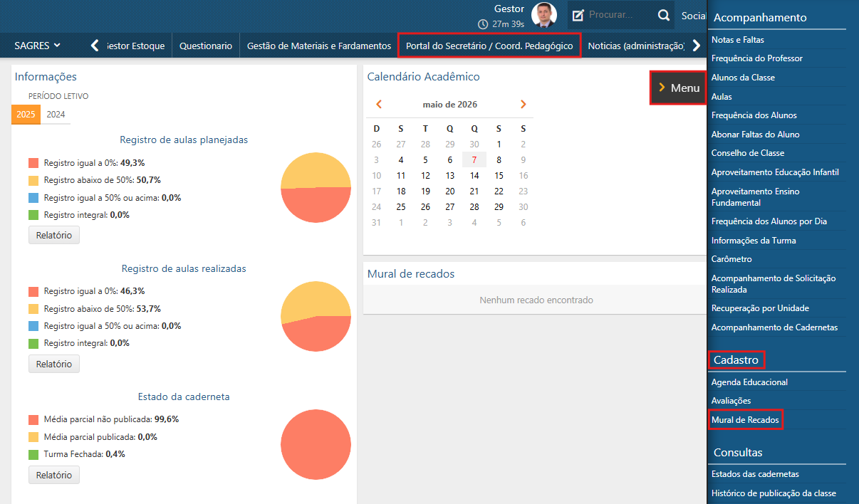Viewport: 859px width, 504px height.
Task: Click the search magnifier icon
Action: click(x=663, y=15)
